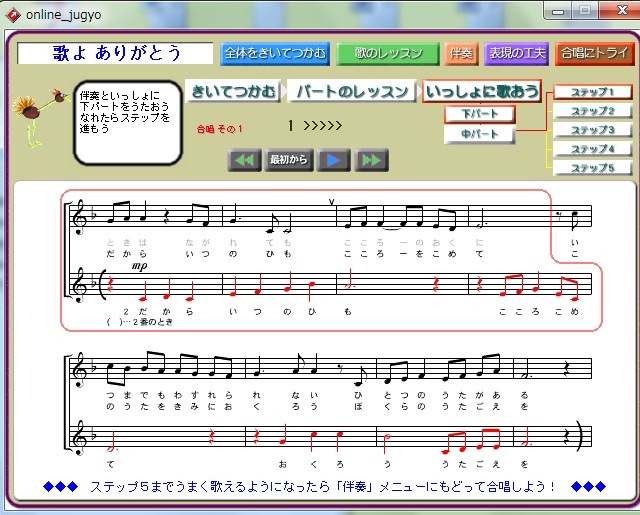
Task: Select ステップ3 button
Action: pos(593,130)
